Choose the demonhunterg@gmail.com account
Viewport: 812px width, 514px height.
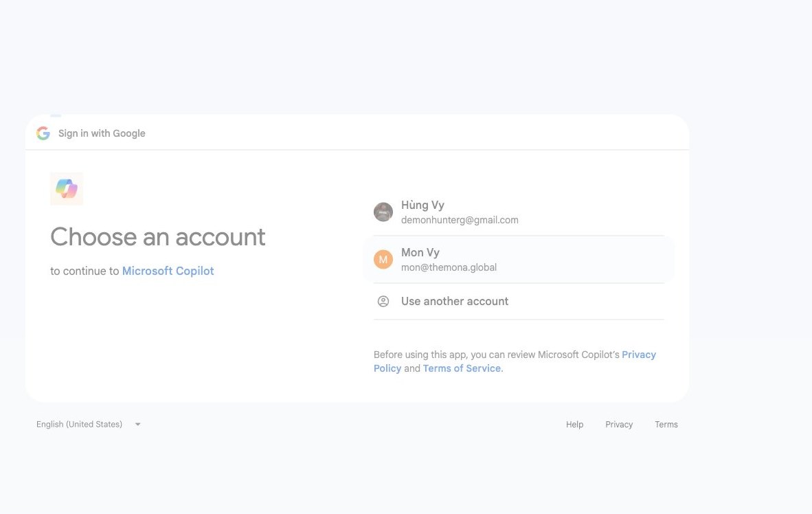pos(519,212)
